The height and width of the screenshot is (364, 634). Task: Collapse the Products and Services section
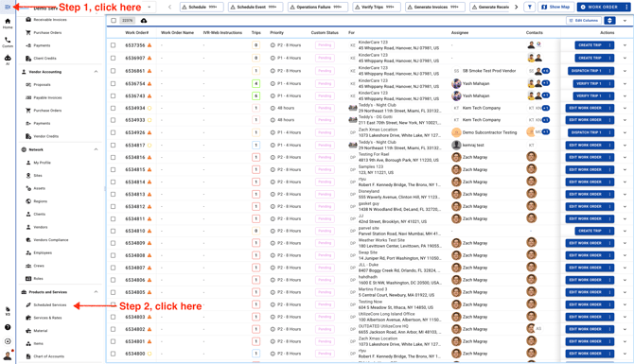coord(96,292)
